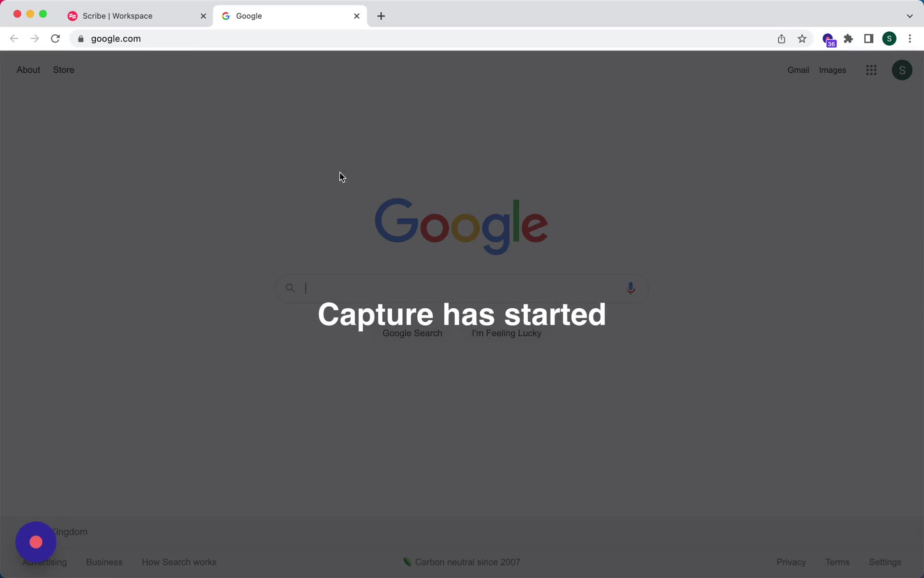Click the Google Images link
The height and width of the screenshot is (578, 924).
[832, 69]
